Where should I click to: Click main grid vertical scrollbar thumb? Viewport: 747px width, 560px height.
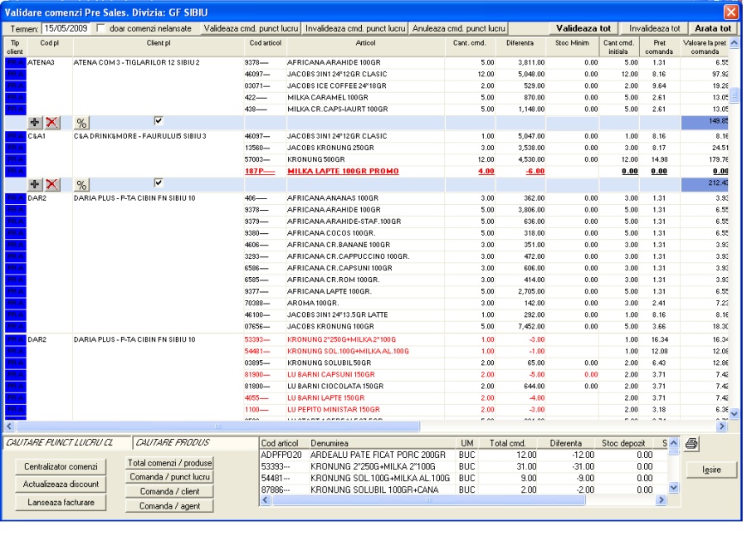tap(735, 95)
